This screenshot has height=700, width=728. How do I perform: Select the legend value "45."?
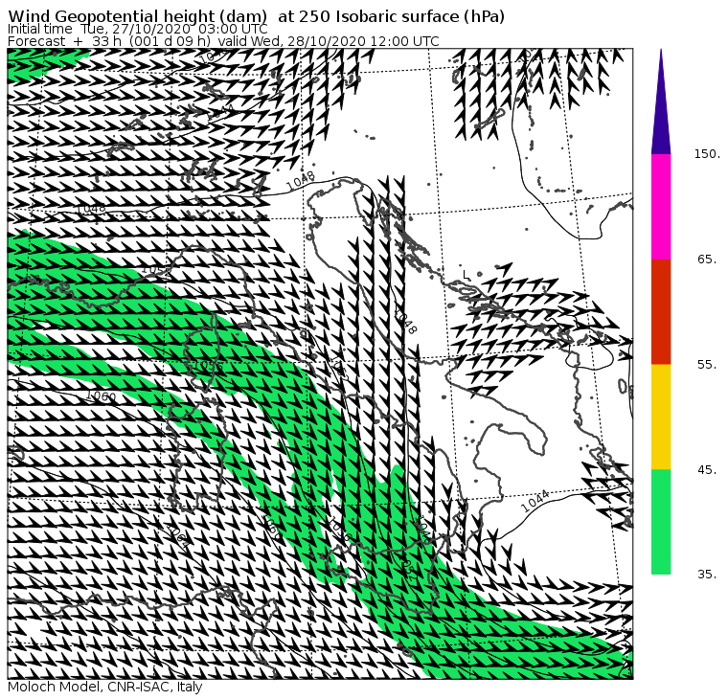coord(707,470)
